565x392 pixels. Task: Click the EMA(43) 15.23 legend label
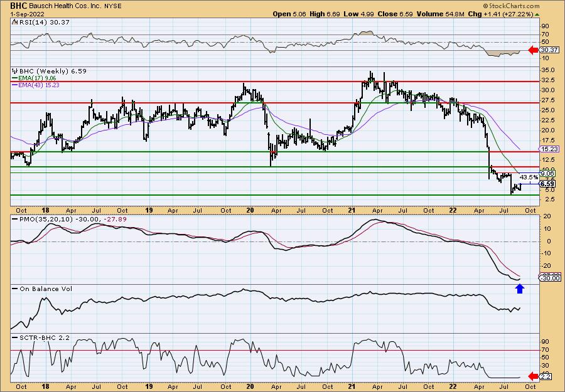(38, 85)
